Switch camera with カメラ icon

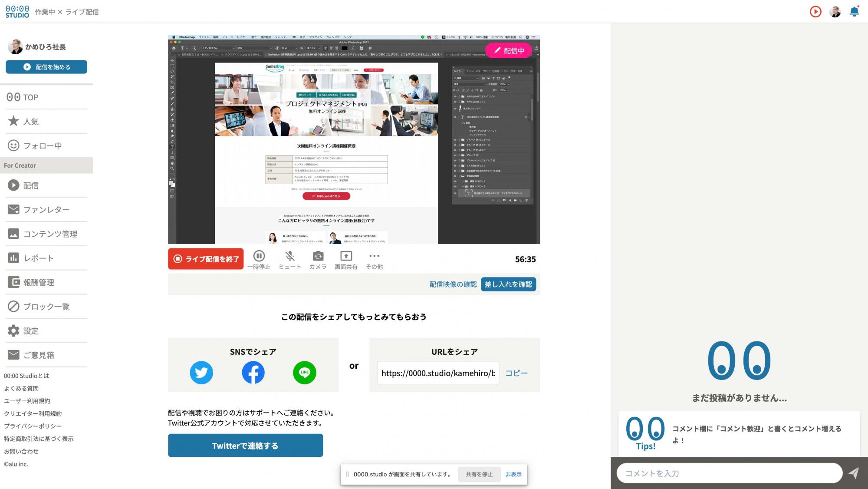318,260
